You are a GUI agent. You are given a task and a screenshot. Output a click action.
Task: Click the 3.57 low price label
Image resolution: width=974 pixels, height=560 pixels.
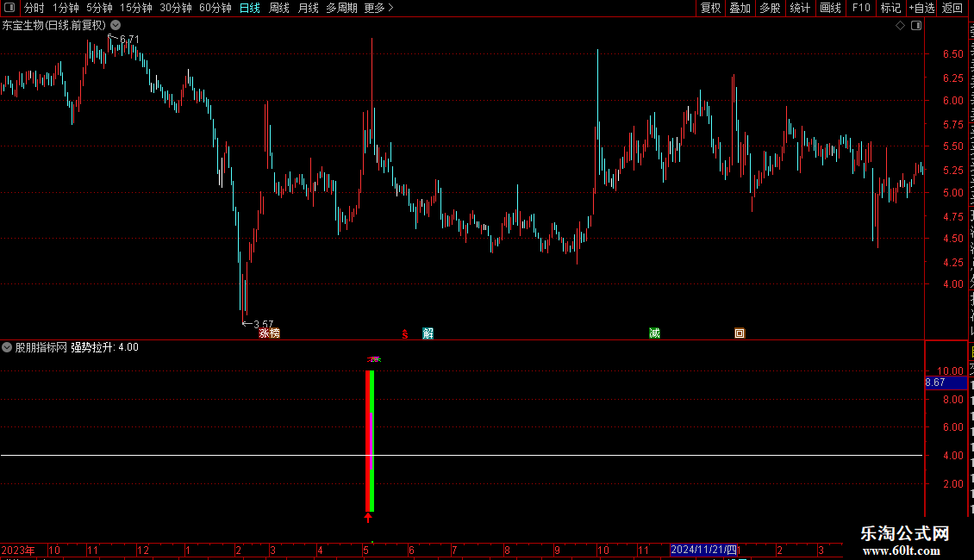264,324
